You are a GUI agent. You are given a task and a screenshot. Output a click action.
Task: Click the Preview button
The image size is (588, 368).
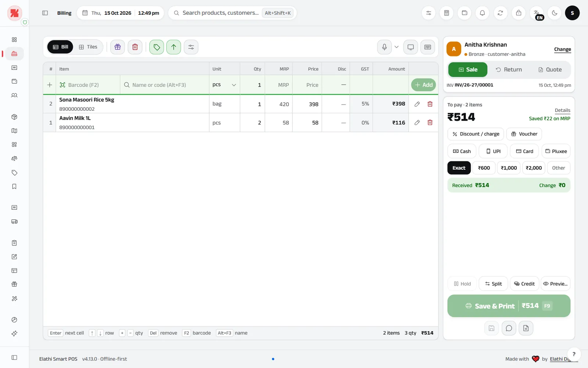tap(556, 284)
